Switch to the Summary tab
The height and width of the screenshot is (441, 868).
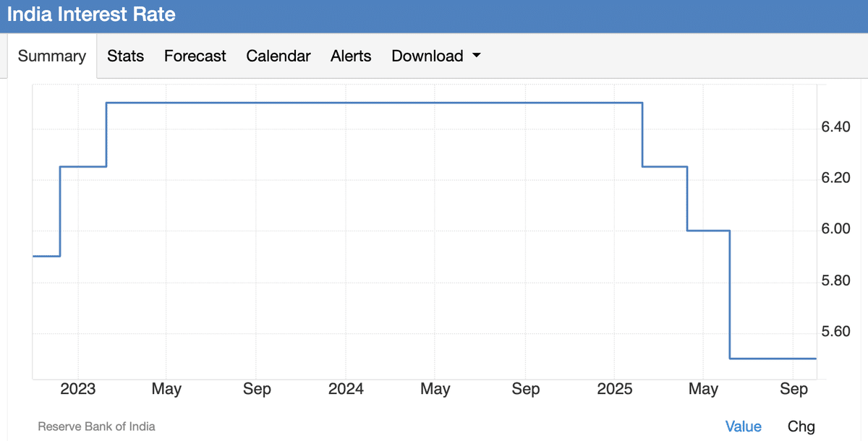(51, 56)
